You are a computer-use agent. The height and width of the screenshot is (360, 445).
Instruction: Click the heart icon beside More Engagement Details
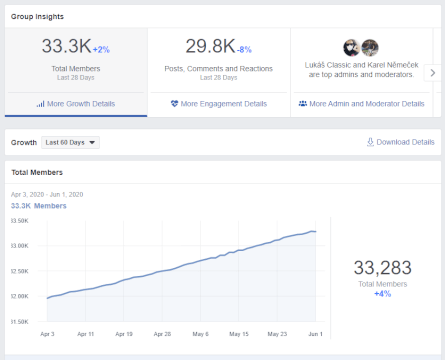coord(174,104)
